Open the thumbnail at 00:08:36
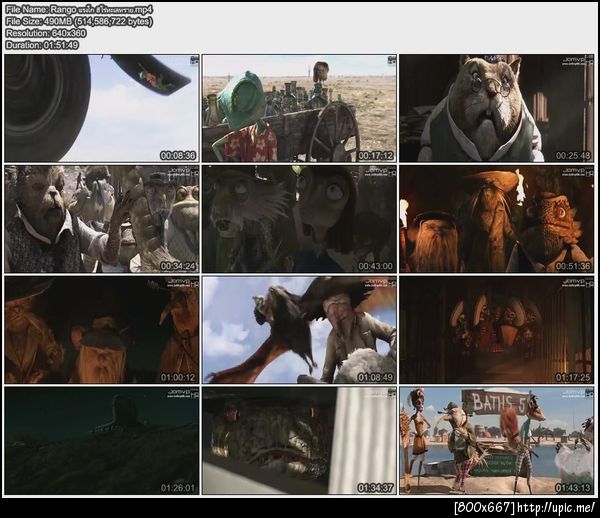Screen dimensions: 600x518 coord(102,108)
